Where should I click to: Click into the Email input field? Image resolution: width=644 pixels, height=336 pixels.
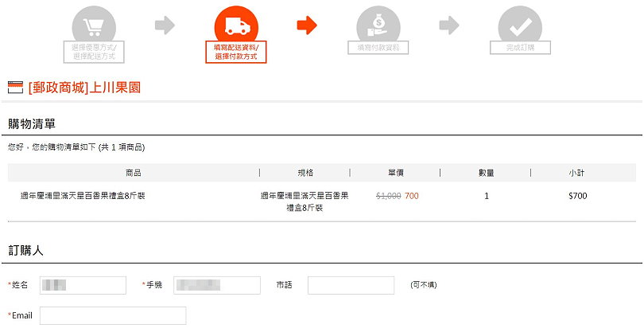coord(112,315)
